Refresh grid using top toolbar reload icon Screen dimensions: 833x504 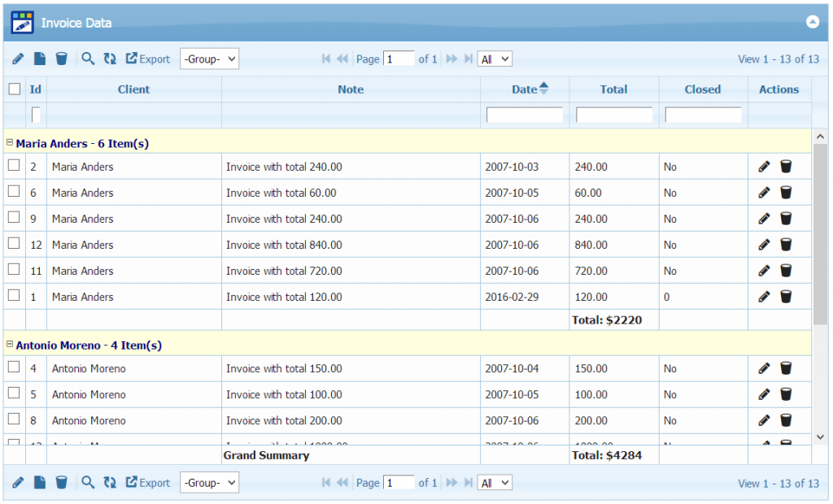point(110,59)
